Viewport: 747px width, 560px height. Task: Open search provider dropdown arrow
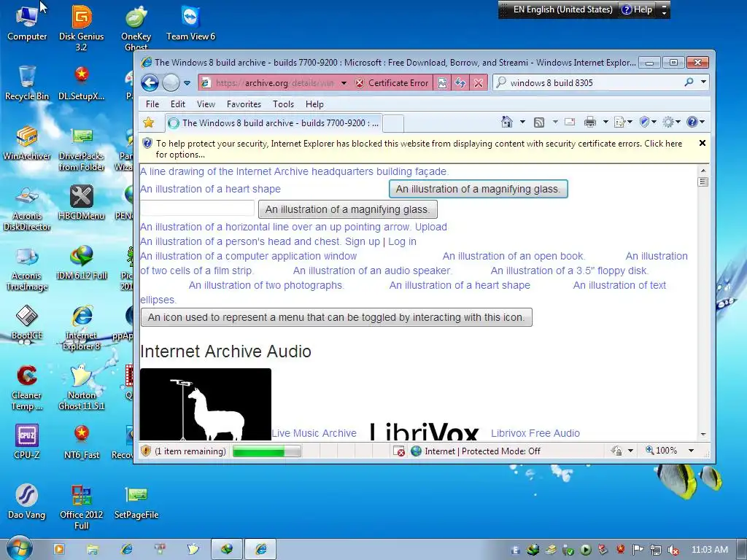coord(703,82)
